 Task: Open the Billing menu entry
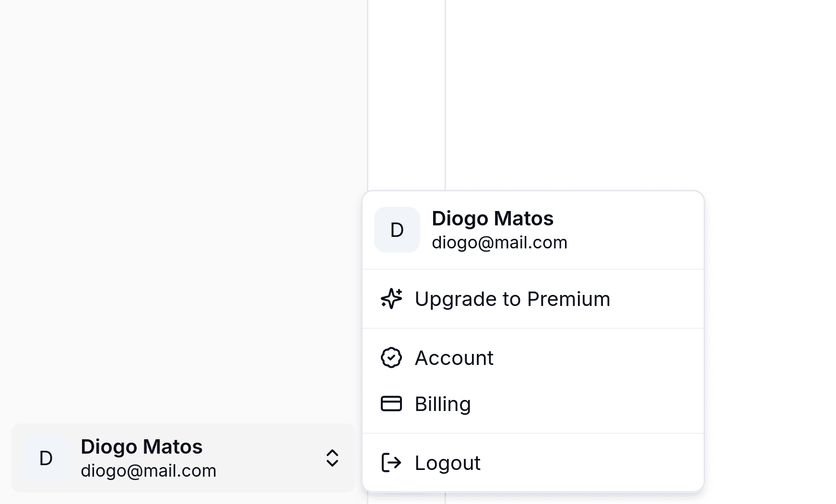pyautogui.click(x=533, y=404)
